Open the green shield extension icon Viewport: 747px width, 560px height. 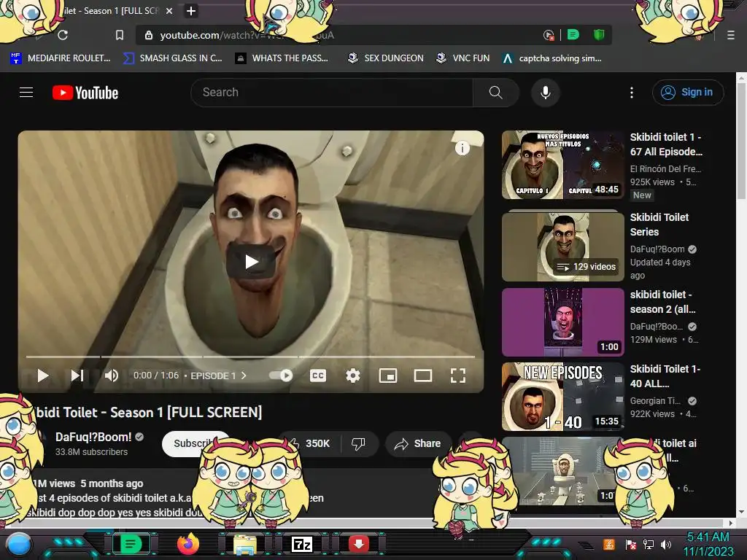pos(599,35)
